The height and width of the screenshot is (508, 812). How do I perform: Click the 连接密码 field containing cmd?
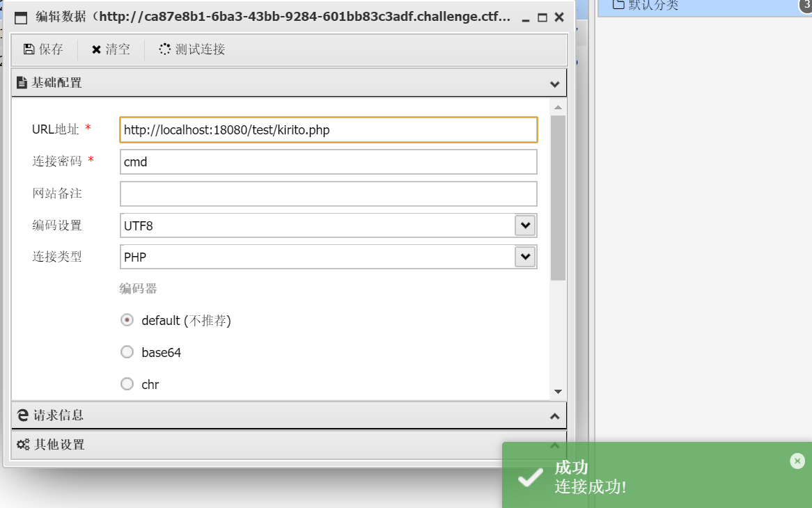point(328,162)
